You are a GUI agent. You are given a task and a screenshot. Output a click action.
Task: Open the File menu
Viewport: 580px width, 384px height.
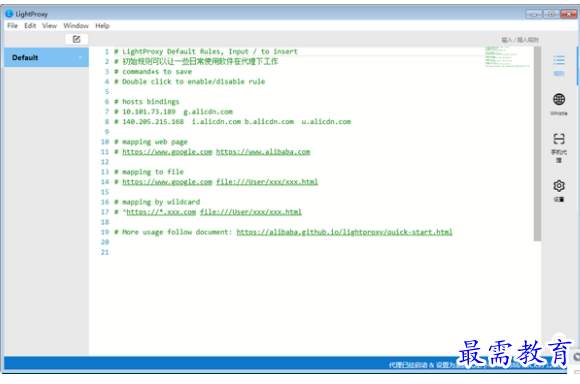point(12,26)
